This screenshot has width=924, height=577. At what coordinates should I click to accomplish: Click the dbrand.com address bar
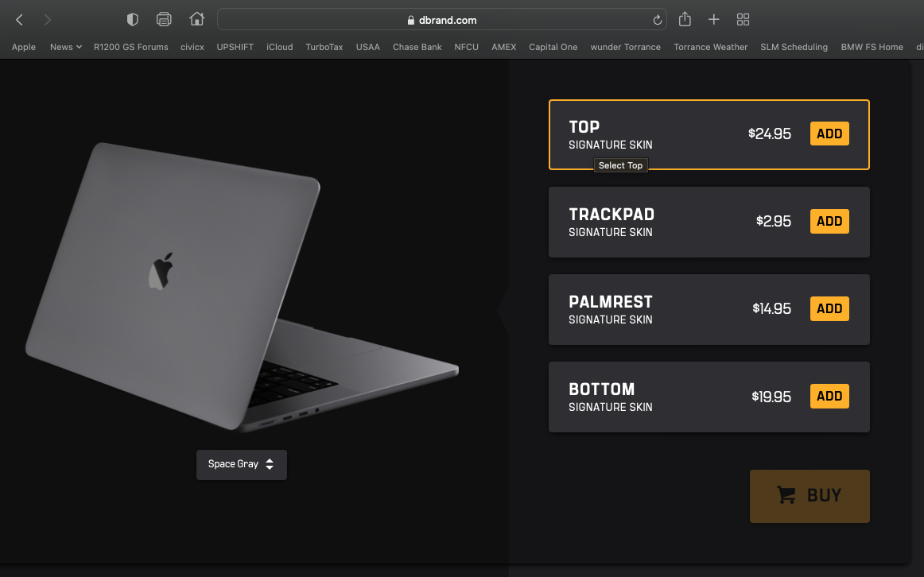pos(442,19)
